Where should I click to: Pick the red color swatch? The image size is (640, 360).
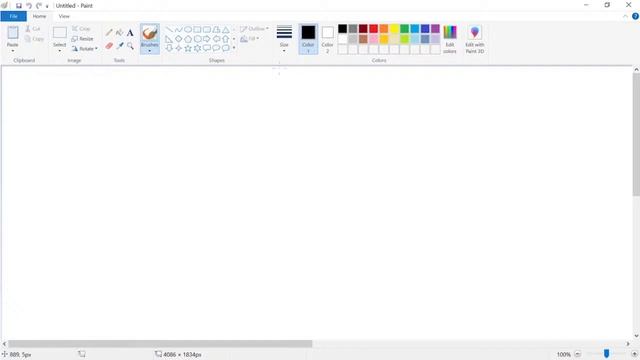click(x=373, y=29)
